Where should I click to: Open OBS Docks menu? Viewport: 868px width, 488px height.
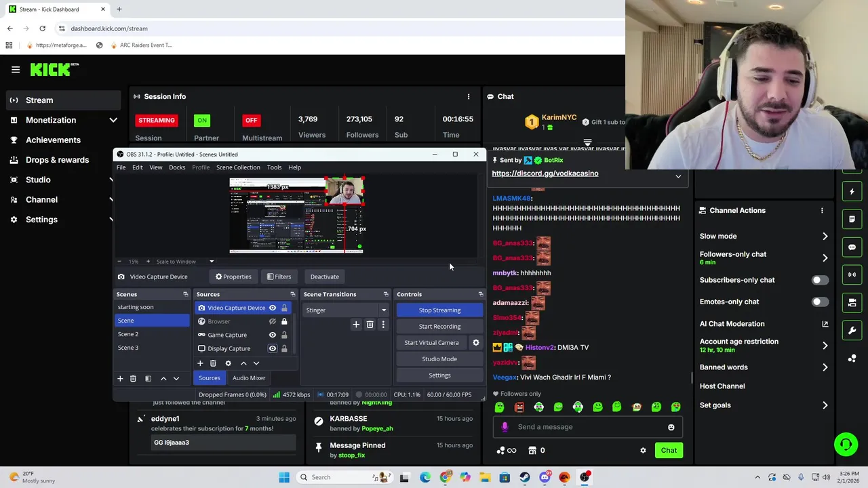tap(177, 167)
